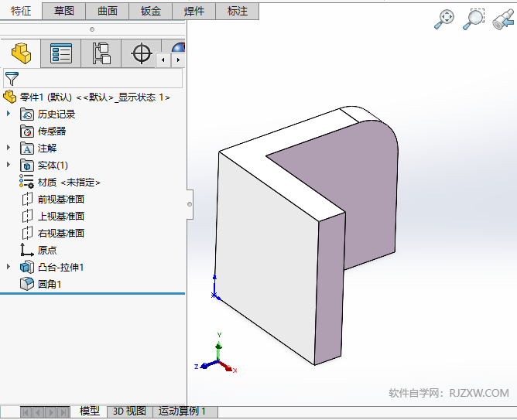Go to next sheet tab arrow
The image size is (517, 420).
(x=51, y=412)
